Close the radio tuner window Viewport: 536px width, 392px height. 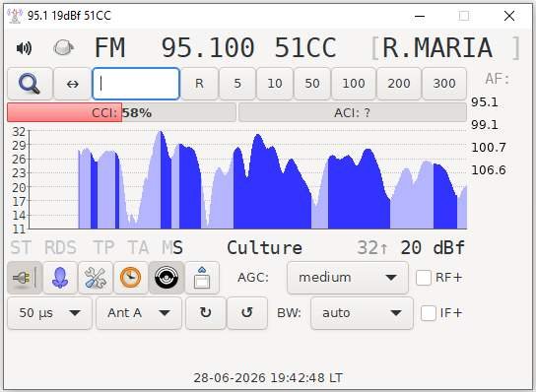point(509,16)
